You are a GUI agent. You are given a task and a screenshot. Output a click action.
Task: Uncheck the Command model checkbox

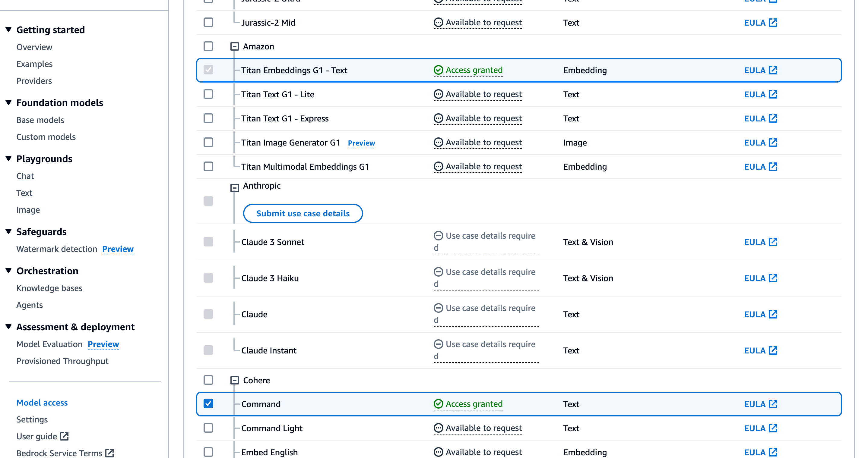[208, 403]
